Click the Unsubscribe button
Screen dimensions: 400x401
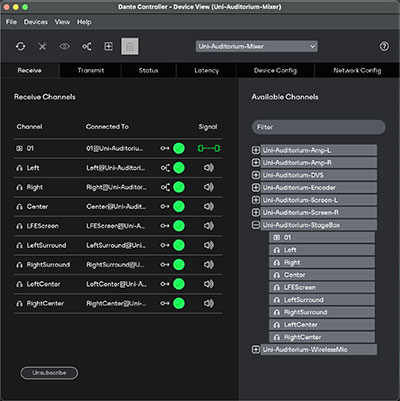coord(49,373)
